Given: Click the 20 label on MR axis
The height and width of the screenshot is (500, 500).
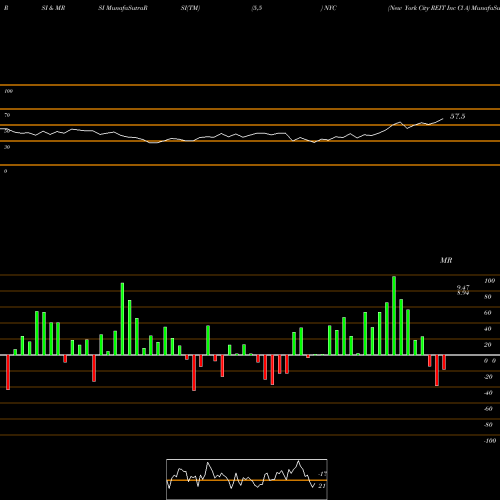Looking at the screenshot, I should (x=487, y=345).
